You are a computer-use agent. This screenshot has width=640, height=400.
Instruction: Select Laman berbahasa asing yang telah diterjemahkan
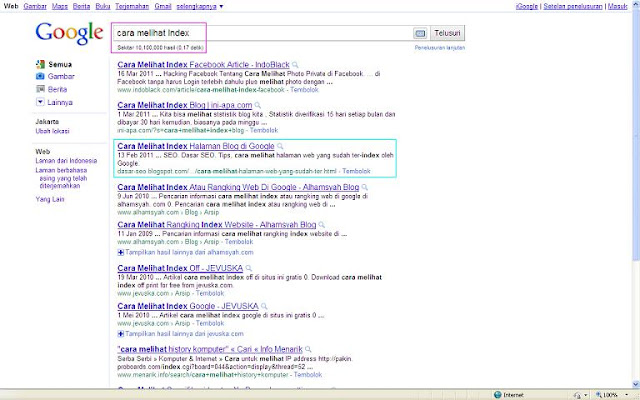tap(61, 178)
